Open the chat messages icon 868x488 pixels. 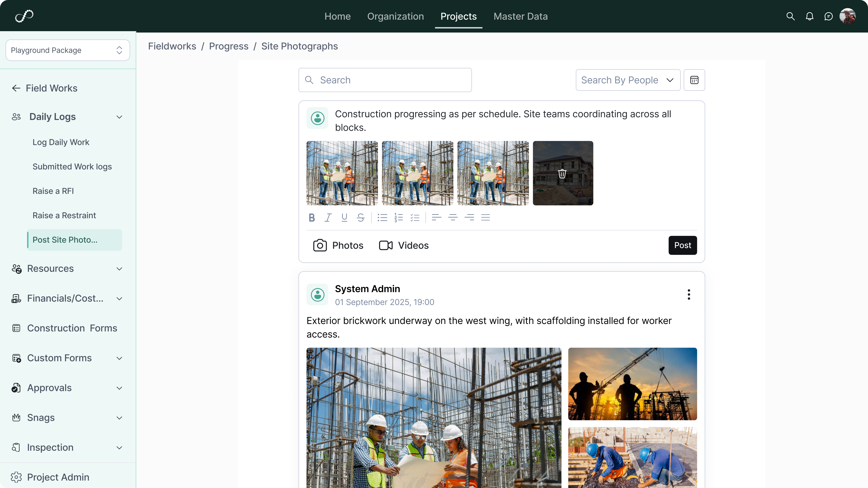point(828,16)
